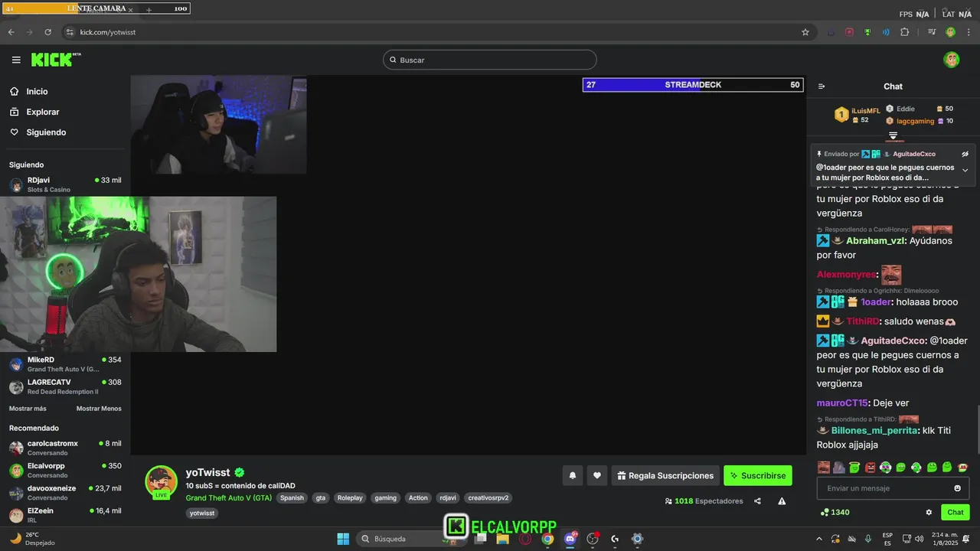The image size is (980, 551).
Task: Open davooxeneize recommended channel
Action: click(65, 492)
